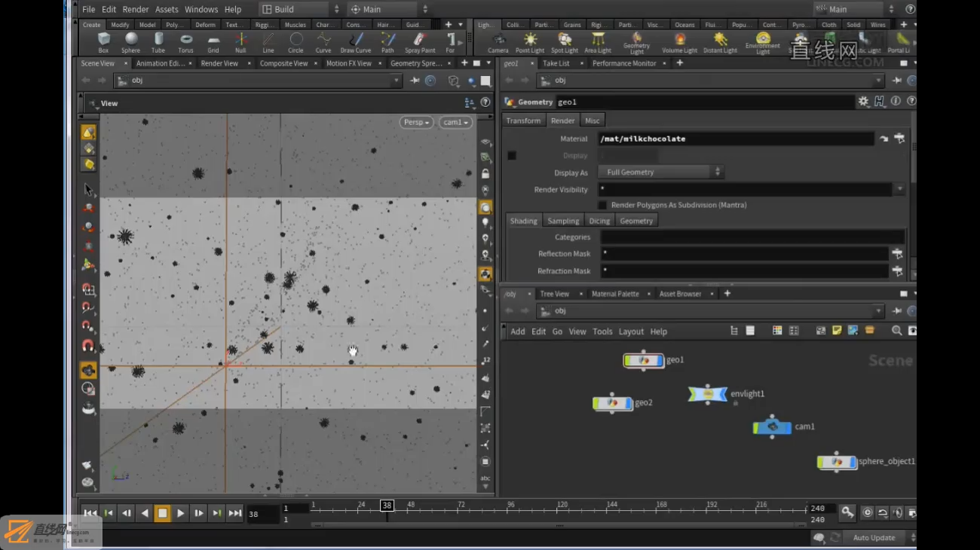
Task: Open the Material Palette tab
Action: pos(615,294)
